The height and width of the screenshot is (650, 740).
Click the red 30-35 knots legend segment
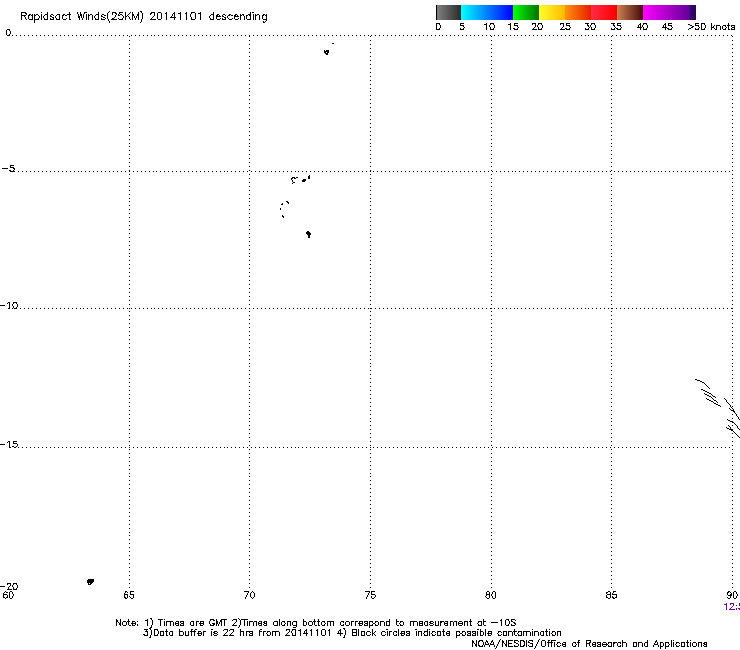pyautogui.click(x=604, y=12)
